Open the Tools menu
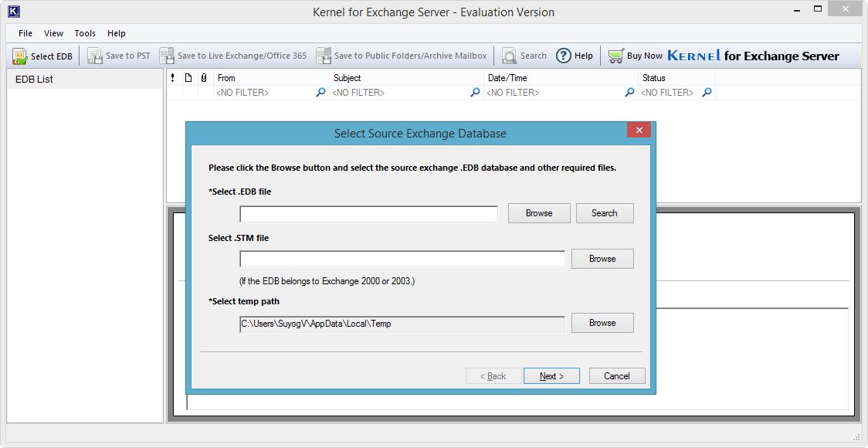 [x=85, y=33]
